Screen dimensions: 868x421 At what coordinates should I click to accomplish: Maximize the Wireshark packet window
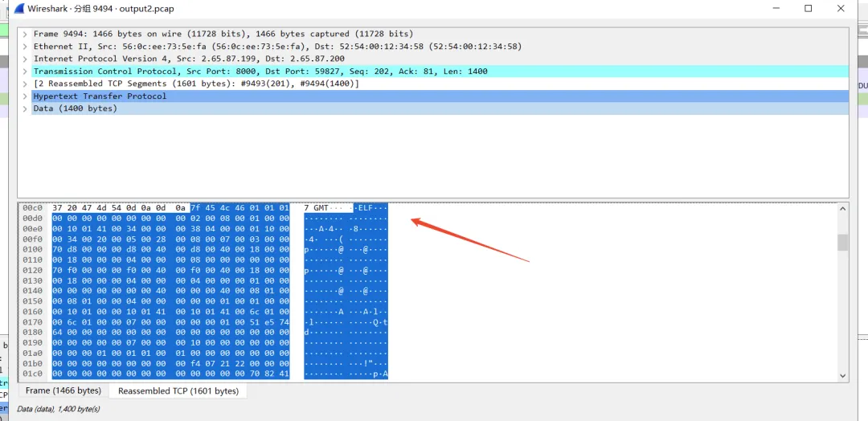[x=809, y=8]
